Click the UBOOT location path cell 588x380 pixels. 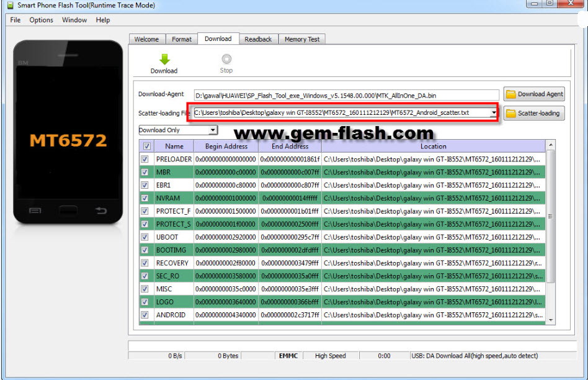point(433,237)
